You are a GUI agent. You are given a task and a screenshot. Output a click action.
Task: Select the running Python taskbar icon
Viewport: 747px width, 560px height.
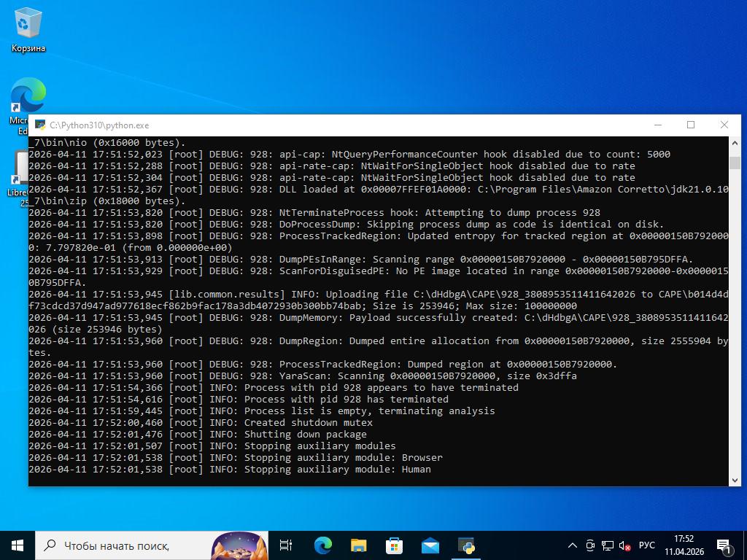[x=466, y=545]
